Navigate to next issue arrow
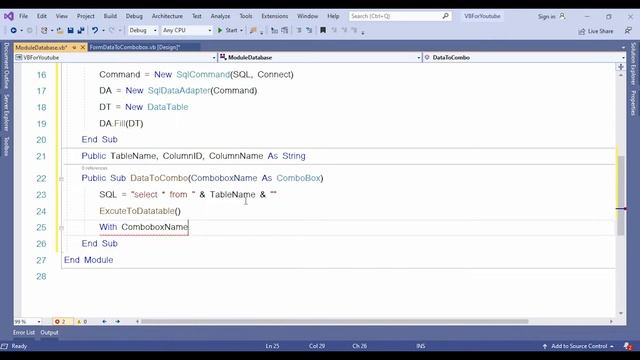This screenshot has height=360, width=640. [118, 322]
